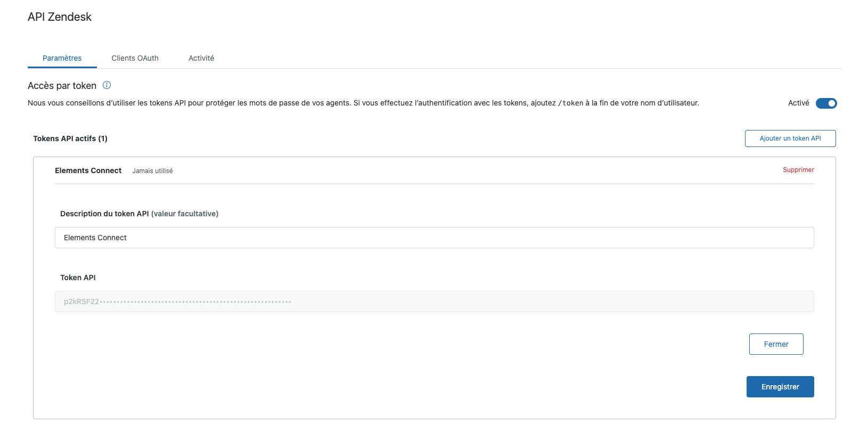868x432 pixels.
Task: Click the masked Token API field
Action: (434, 301)
